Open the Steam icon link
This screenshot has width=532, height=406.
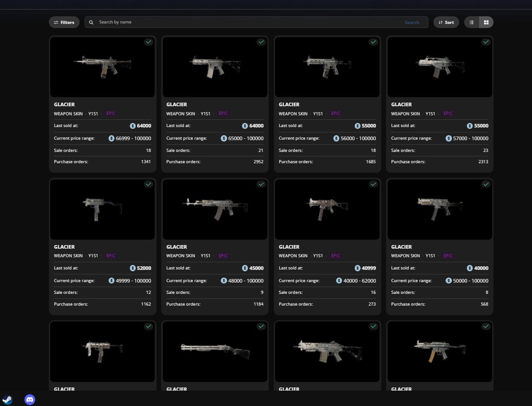[7, 400]
